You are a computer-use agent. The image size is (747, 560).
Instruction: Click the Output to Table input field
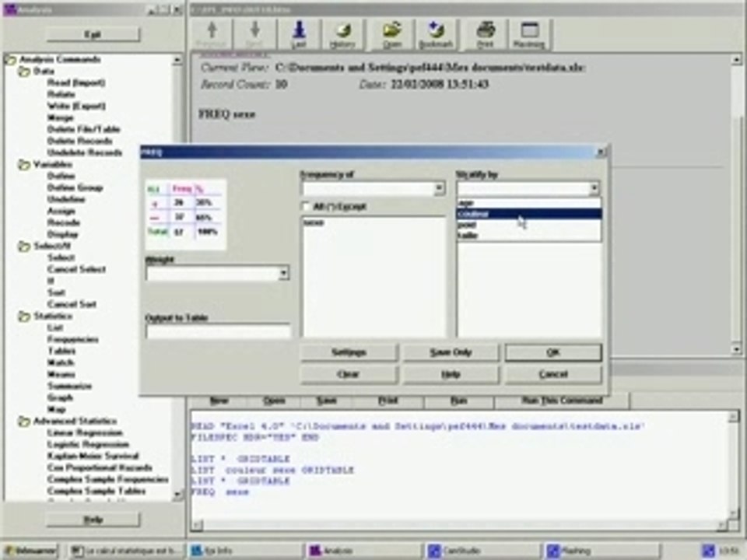click(x=217, y=331)
